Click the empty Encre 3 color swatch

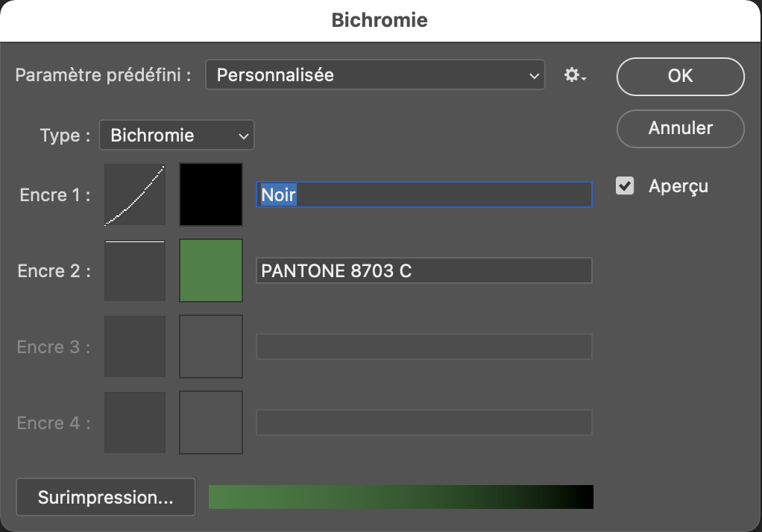pos(211,346)
